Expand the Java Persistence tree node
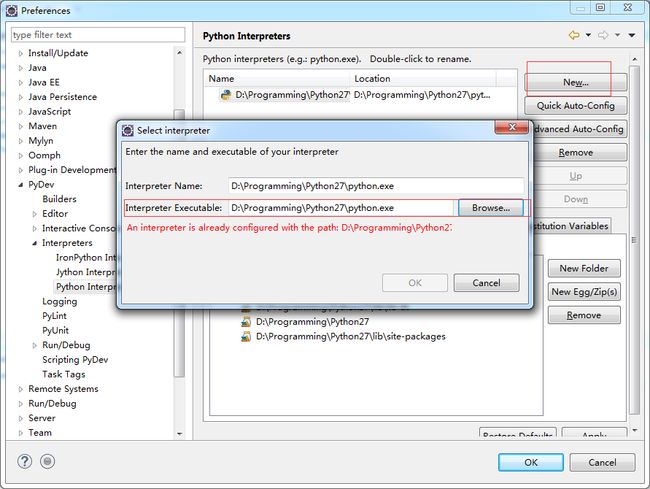 [20, 97]
